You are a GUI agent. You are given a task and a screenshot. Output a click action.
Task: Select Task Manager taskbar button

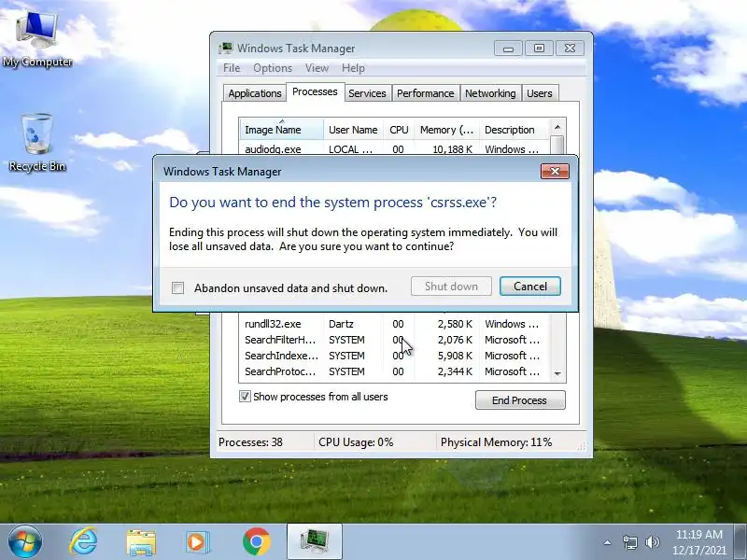point(315,541)
